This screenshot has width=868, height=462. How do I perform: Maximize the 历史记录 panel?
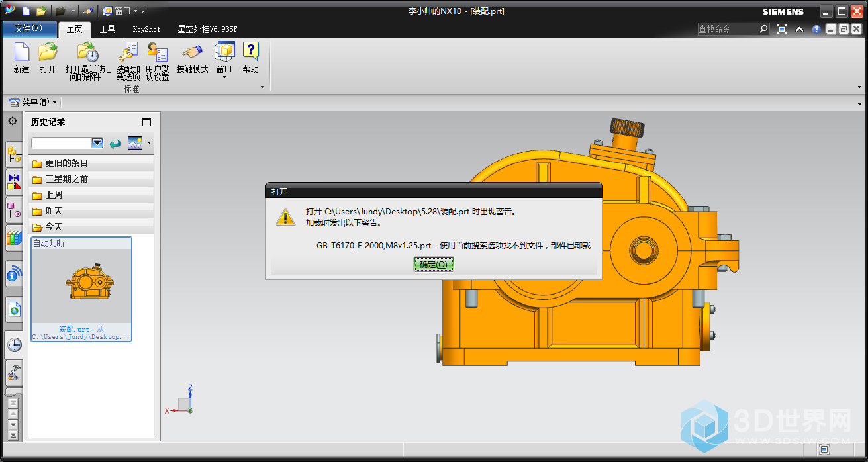pos(146,122)
